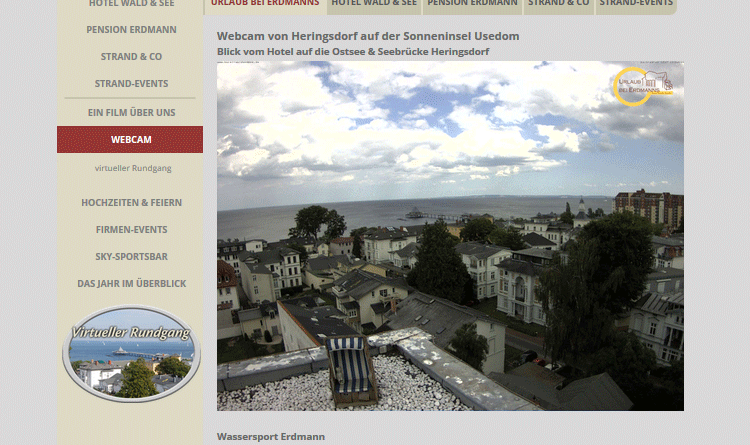Screen dimensions: 750x445
Task: Open Ein Film über uns page
Action: click(131, 112)
